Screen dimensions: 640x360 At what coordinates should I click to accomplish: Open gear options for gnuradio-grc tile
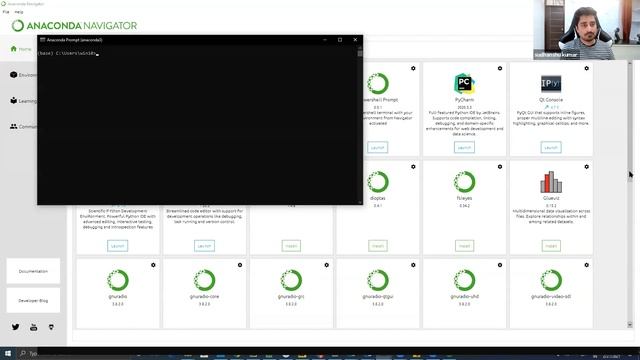327,265
